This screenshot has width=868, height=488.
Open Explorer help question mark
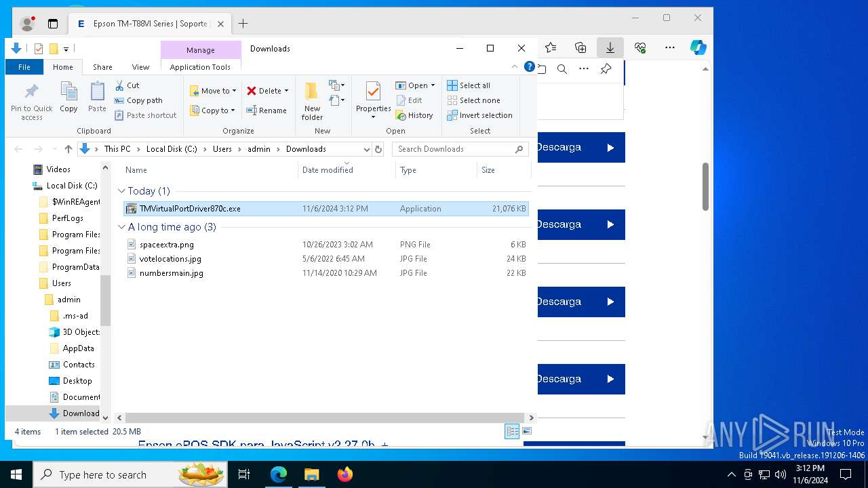click(529, 67)
